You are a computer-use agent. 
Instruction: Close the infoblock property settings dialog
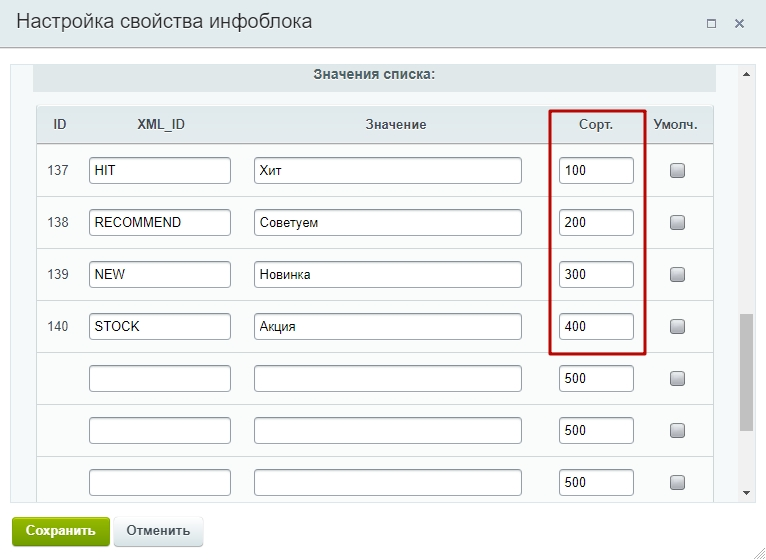coord(740,23)
